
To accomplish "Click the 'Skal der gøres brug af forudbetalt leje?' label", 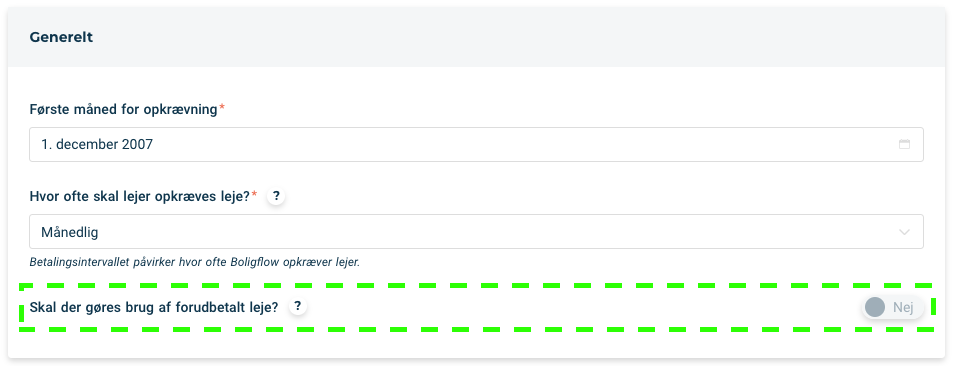I will click(x=154, y=308).
